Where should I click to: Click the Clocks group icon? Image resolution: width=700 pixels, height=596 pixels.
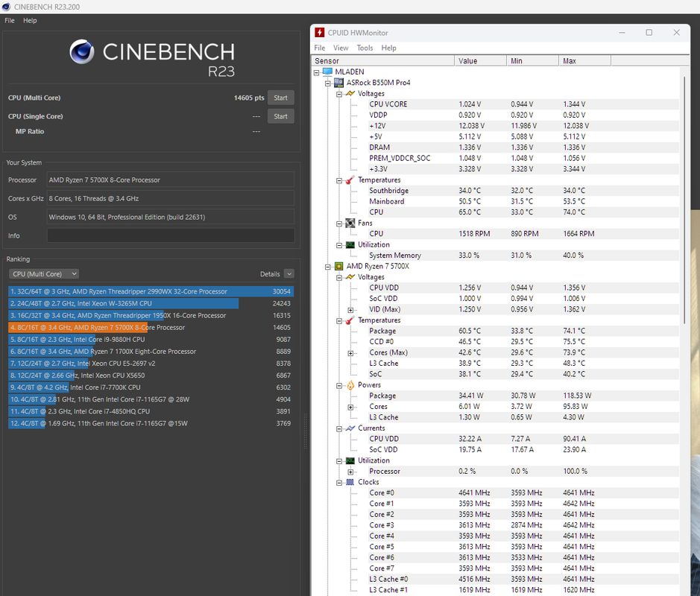(350, 482)
